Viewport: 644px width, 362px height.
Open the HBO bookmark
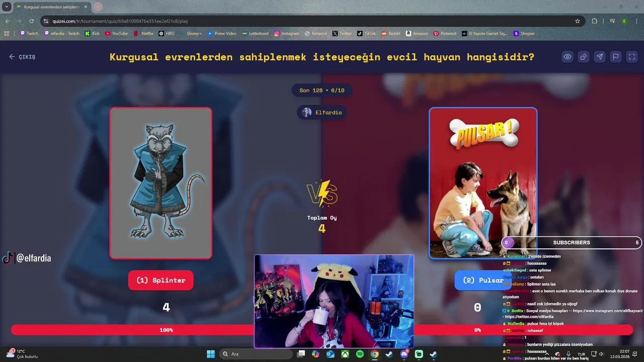click(167, 34)
